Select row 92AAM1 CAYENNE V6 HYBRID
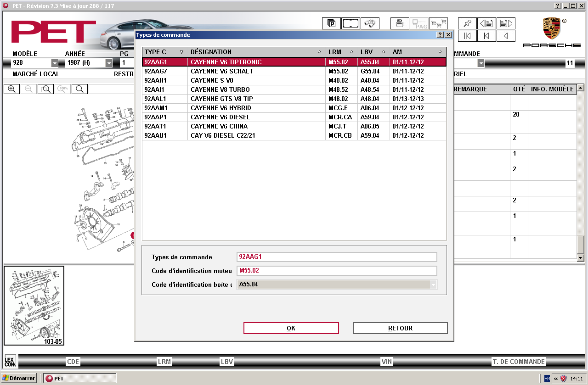The image size is (588, 385). pos(294,108)
